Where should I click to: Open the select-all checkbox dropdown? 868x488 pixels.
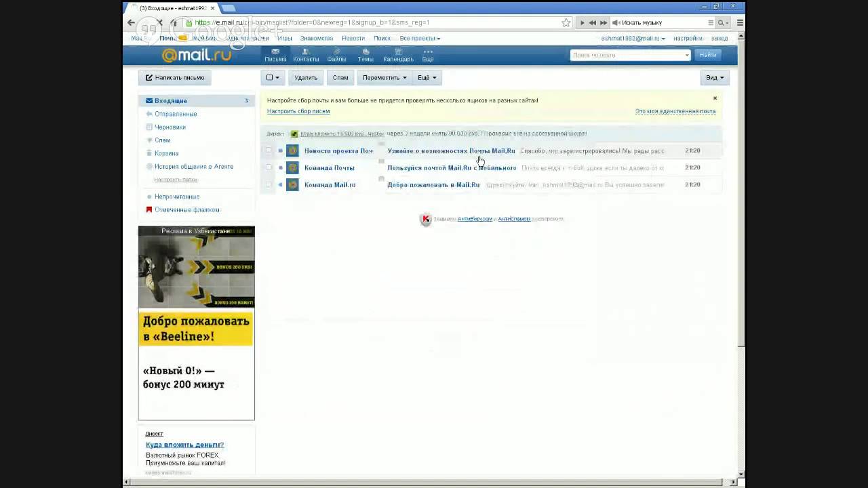click(x=273, y=78)
